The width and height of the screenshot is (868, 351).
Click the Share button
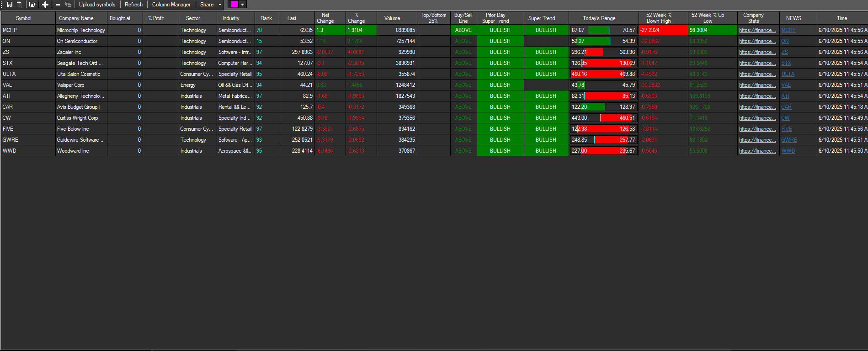coord(207,5)
